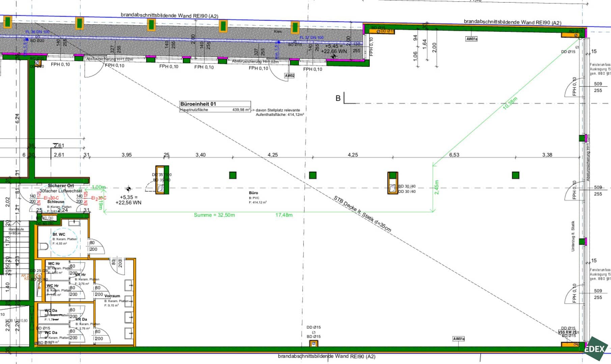Select the Sicherer Ort label
Viewport: 611px width, 364px height.
(x=61, y=186)
